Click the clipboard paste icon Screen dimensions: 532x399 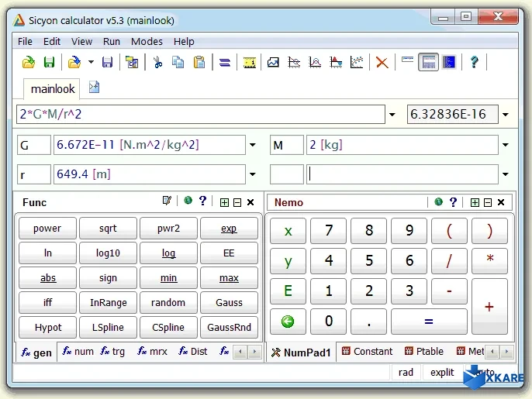pos(199,63)
